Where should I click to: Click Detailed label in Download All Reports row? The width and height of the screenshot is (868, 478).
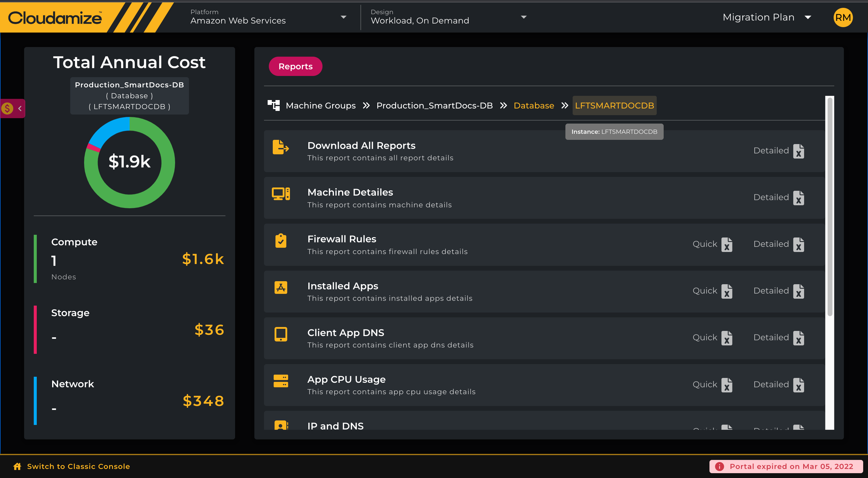pos(771,150)
